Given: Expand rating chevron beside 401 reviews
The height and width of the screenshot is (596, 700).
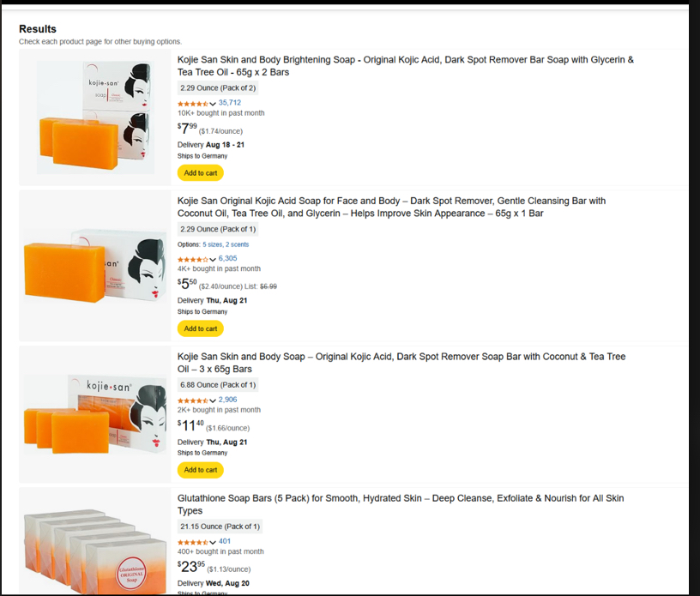Looking at the screenshot, I should pyautogui.click(x=213, y=543).
